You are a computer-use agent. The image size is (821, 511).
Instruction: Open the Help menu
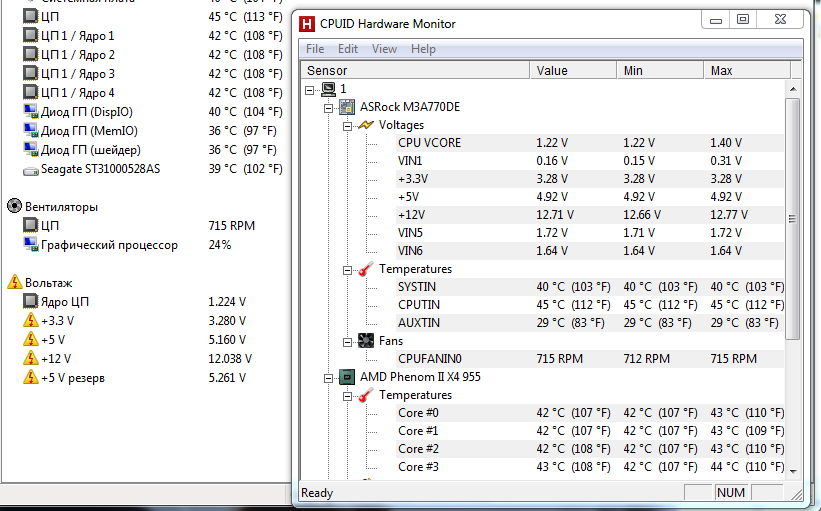pos(423,49)
